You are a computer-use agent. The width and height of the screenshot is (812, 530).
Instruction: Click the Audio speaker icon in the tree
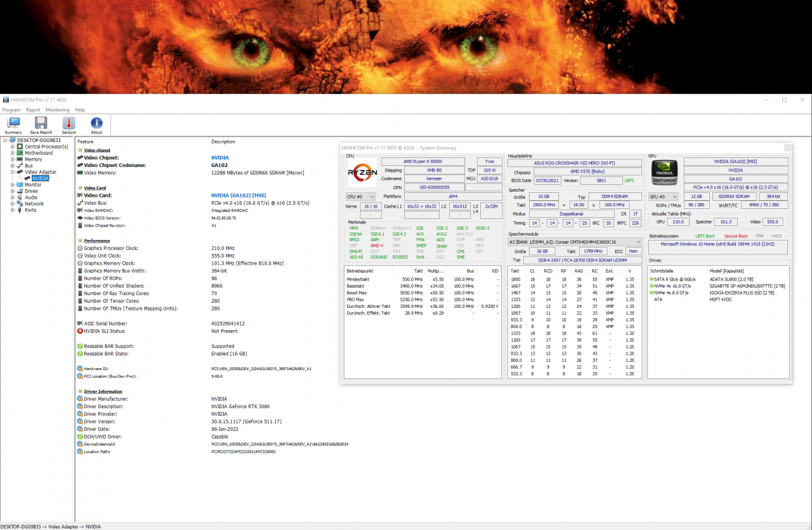(x=20, y=197)
